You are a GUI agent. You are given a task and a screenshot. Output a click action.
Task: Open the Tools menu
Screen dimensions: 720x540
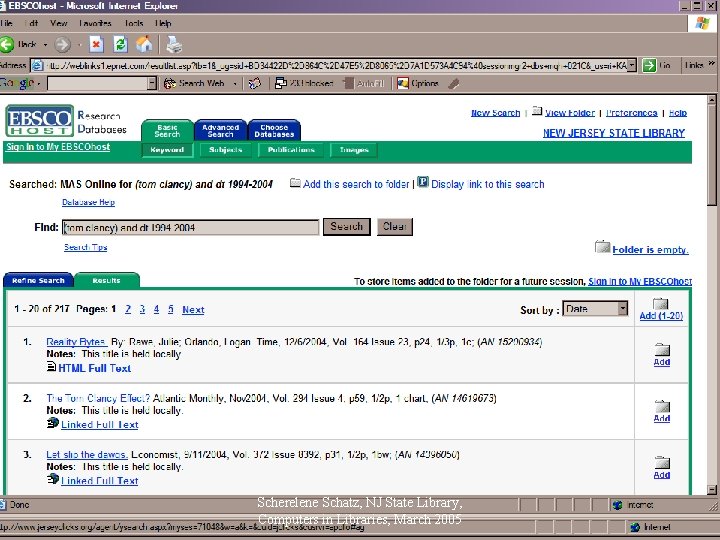click(134, 23)
